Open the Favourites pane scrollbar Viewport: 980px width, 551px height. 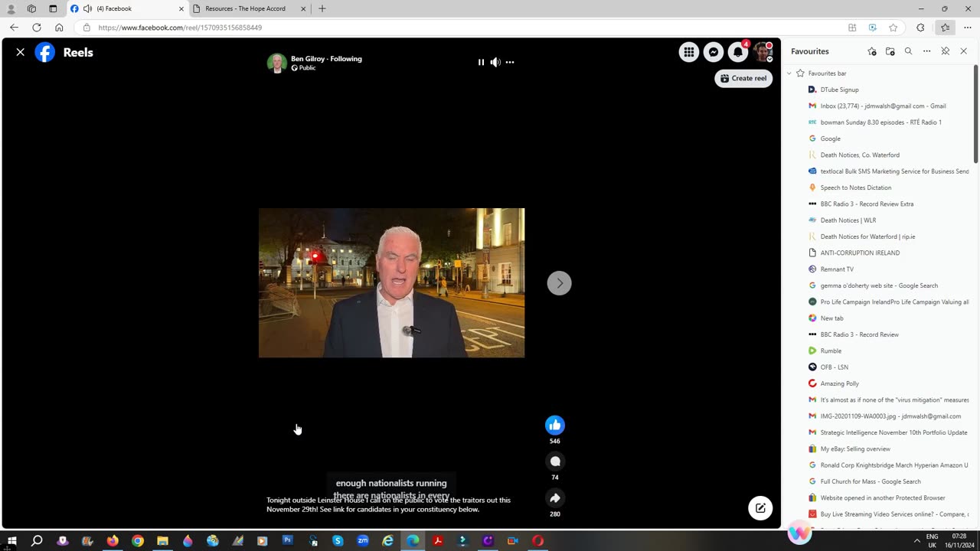pyautogui.click(x=975, y=115)
